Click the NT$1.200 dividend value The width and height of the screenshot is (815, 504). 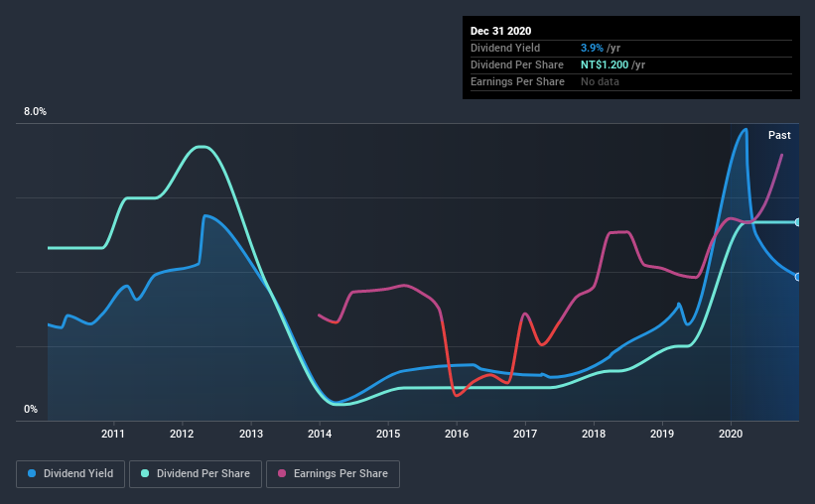605,64
